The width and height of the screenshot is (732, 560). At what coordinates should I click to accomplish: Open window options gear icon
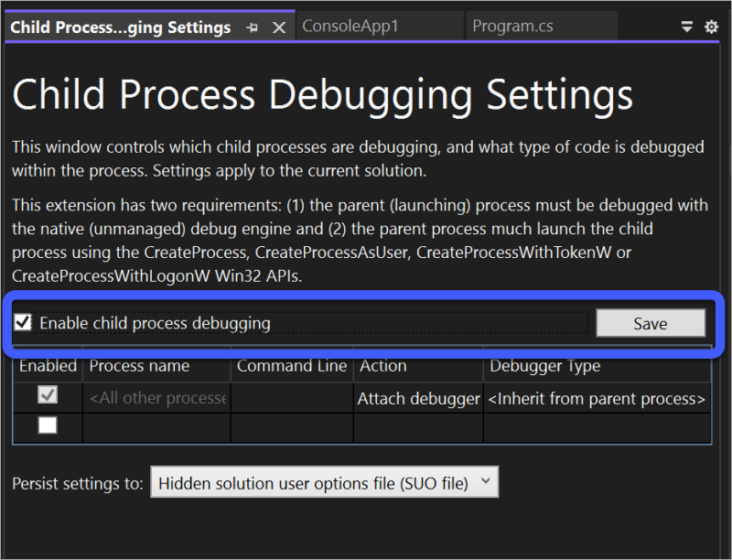(711, 27)
